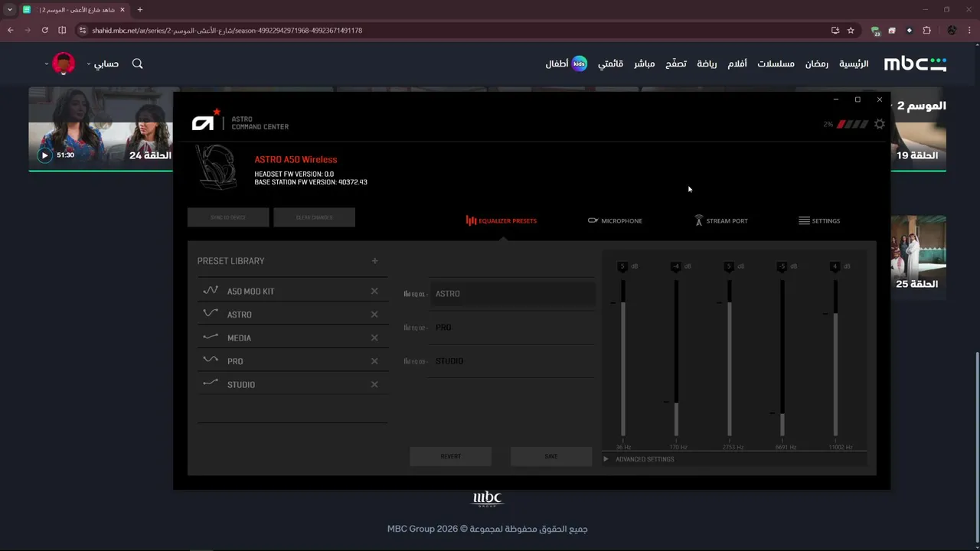Viewport: 980px width, 551px height.
Task: Open the Settings tab in Command Center
Action: click(819, 220)
